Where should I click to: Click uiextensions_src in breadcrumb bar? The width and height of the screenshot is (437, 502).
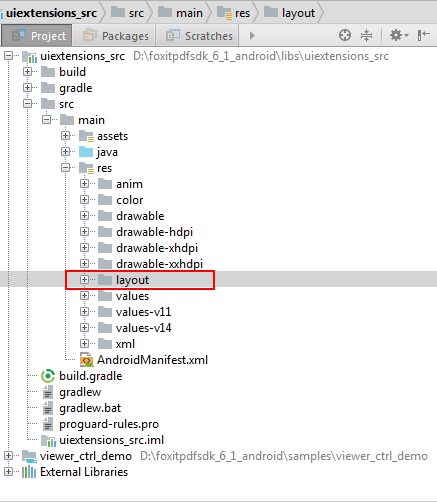point(51,13)
